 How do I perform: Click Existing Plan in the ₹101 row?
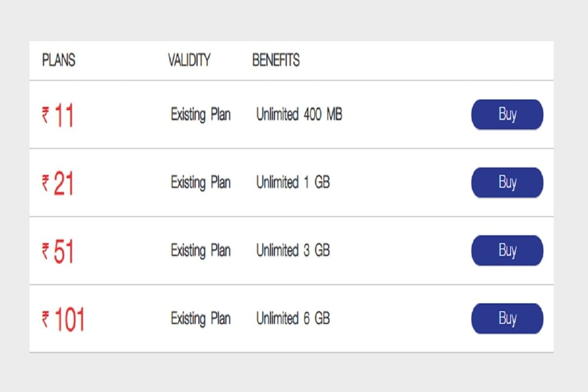click(201, 318)
